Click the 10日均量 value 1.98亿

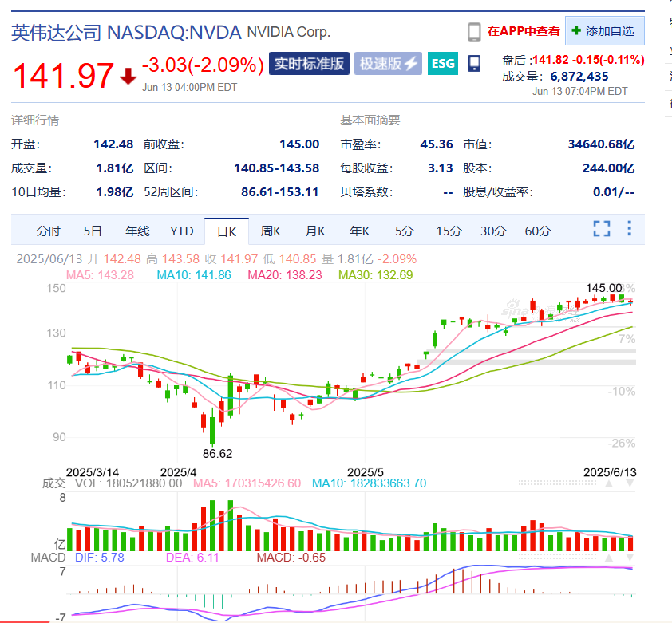coord(115,192)
